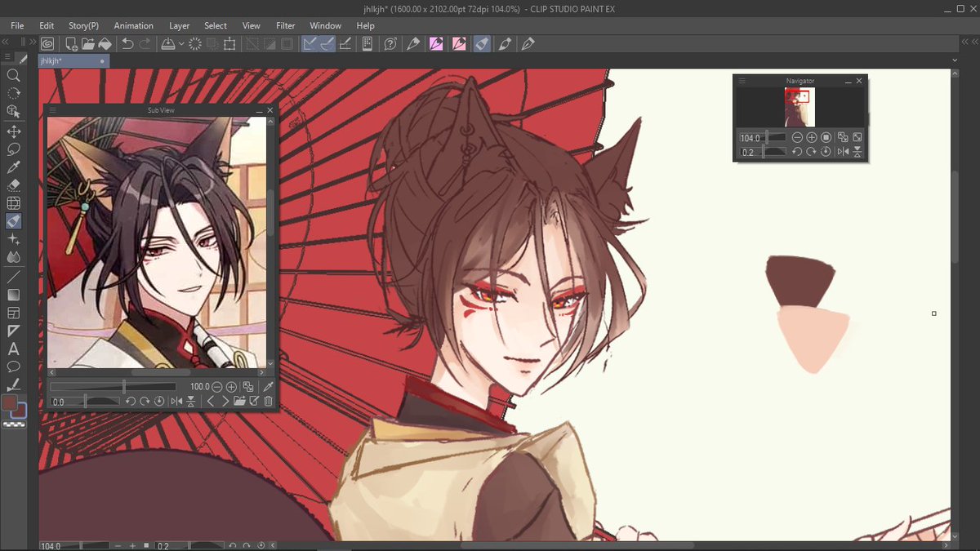Reset rotation in Sub View panel
980x551 pixels.
[159, 401]
